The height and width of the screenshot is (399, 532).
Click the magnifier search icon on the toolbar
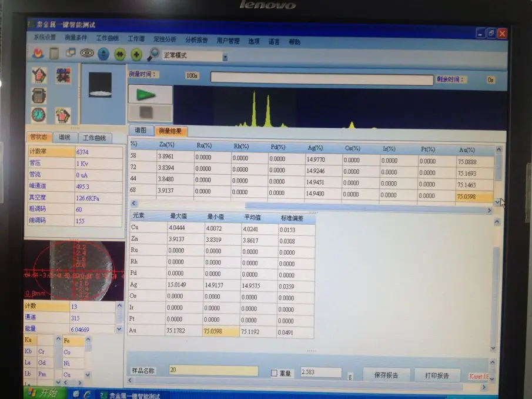[x=153, y=54]
